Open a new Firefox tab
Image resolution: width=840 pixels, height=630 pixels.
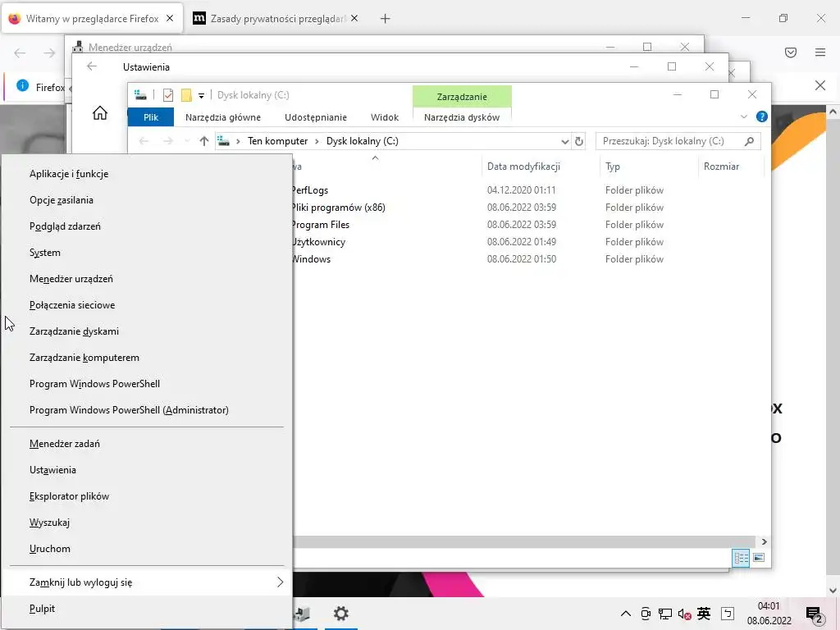pos(385,19)
